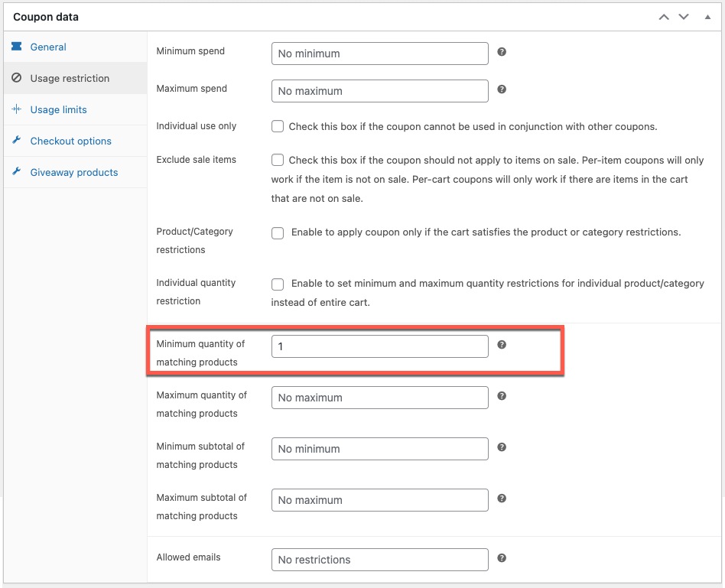Click the Maximum spend label
725x588 pixels.
[x=191, y=88]
